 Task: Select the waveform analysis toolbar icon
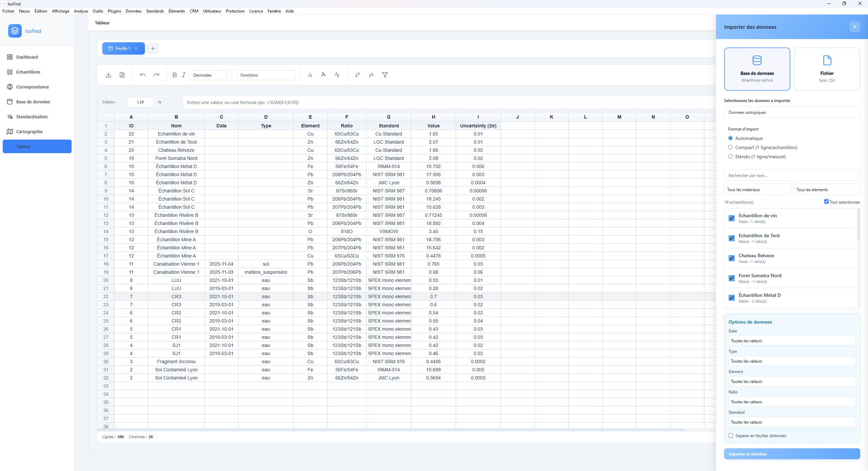coord(337,75)
